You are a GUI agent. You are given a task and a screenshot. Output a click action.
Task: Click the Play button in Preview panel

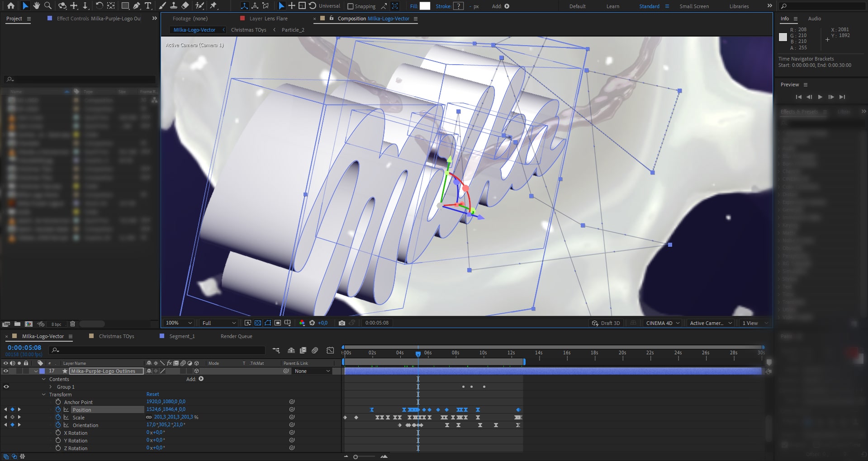820,97
